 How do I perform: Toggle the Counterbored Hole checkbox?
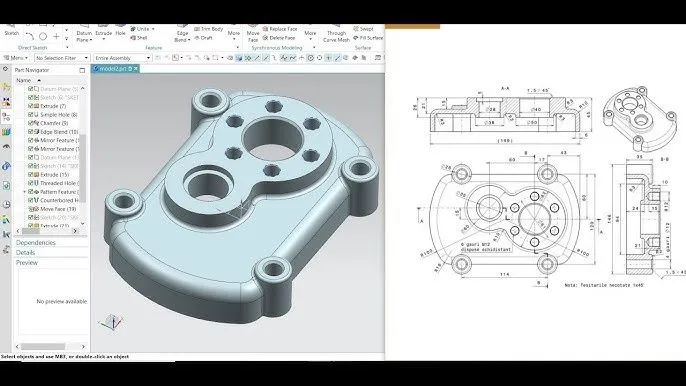pyautogui.click(x=31, y=200)
